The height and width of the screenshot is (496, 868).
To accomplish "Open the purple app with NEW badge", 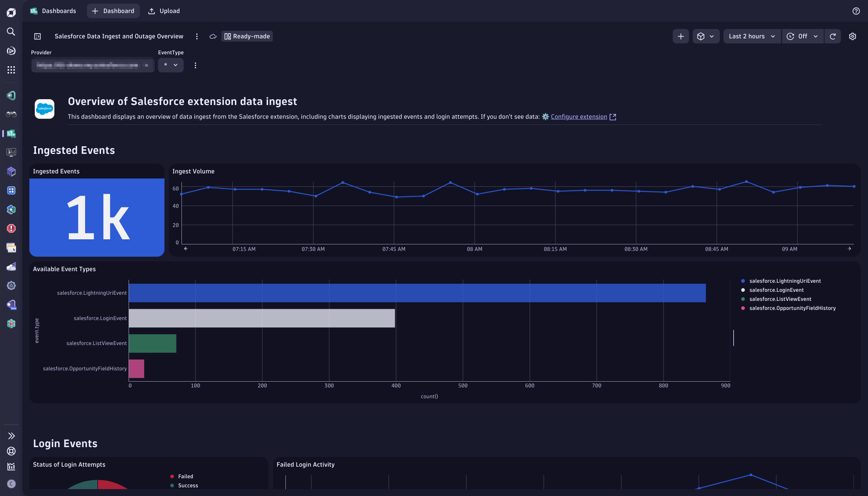I will 11,305.
